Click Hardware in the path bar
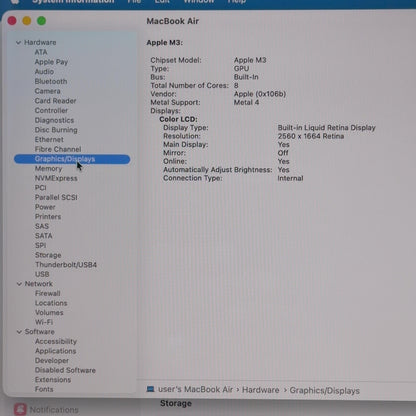 (x=261, y=390)
